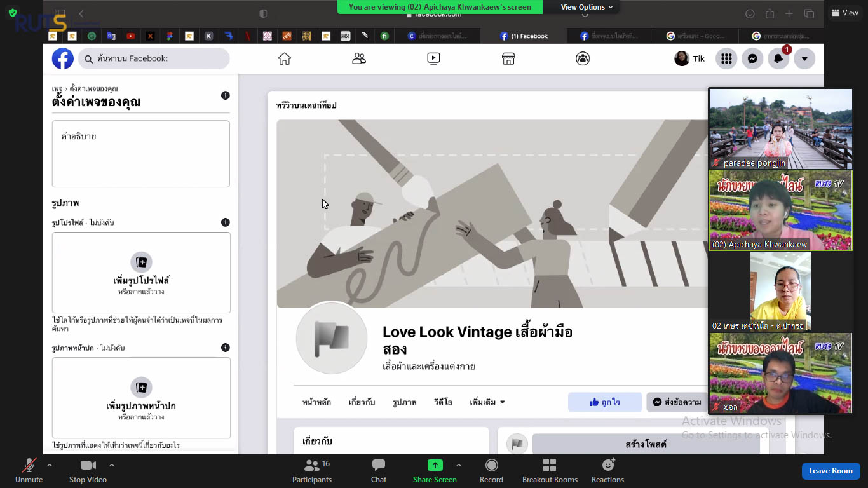Expand share options caret next to Share Screen
Screen dimensions: 868x488
[459, 465]
